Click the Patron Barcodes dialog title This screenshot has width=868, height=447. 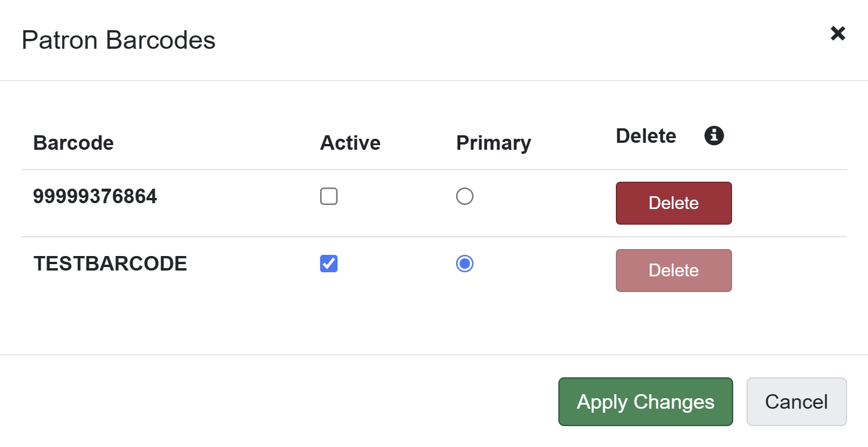[x=119, y=39]
